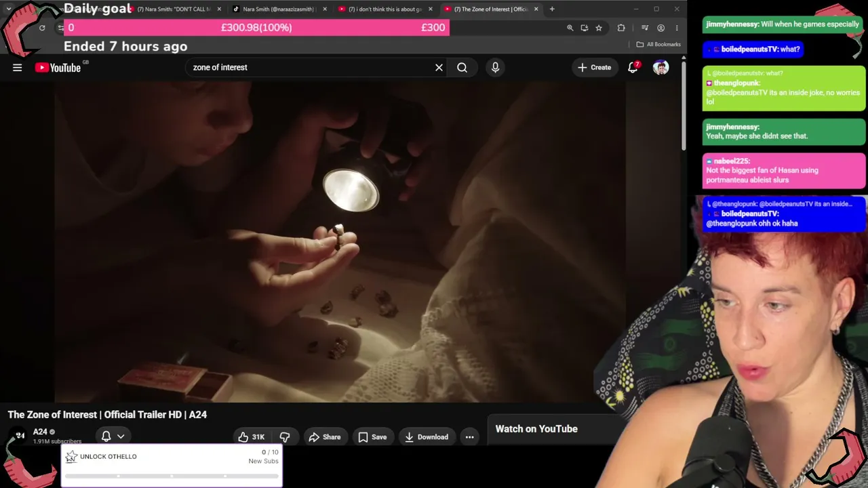
Task: Open the A24 channel avatar
Action: coord(20,436)
